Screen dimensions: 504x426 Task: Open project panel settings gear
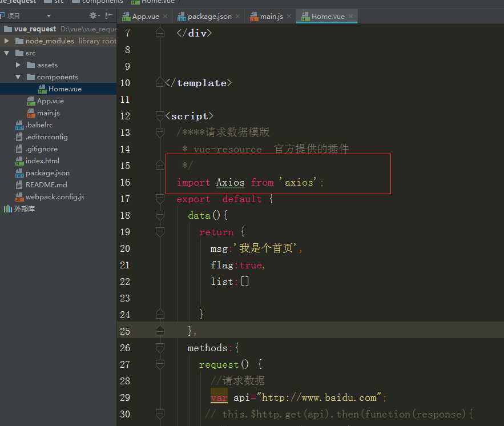coord(93,15)
